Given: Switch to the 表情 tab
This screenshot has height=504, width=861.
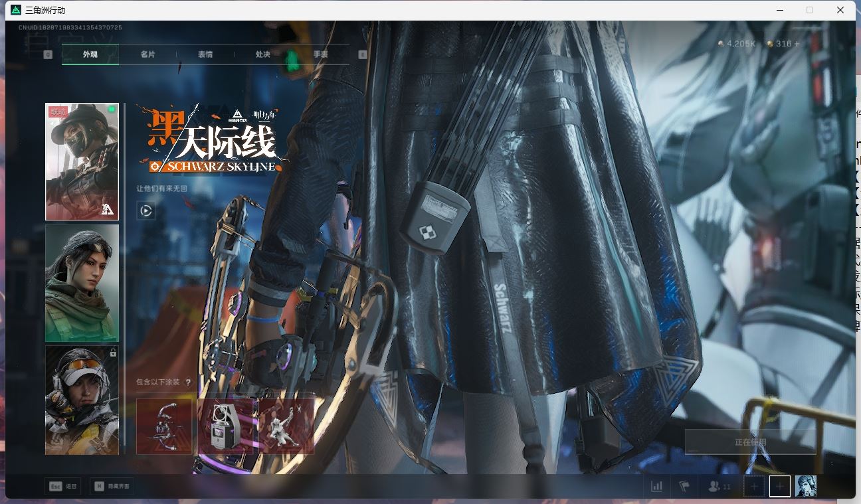Looking at the screenshot, I should 205,54.
